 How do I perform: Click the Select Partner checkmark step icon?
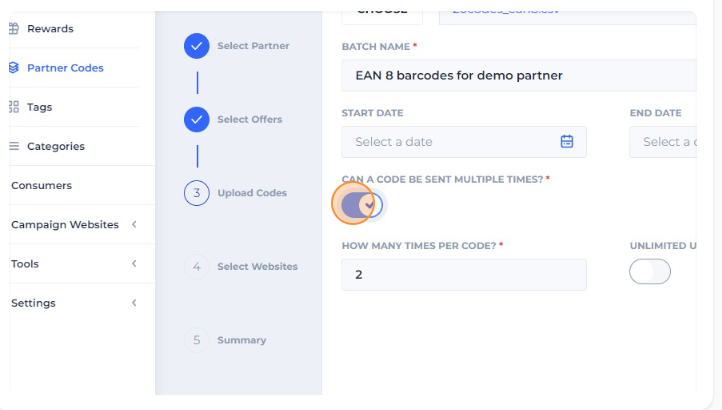(197, 46)
